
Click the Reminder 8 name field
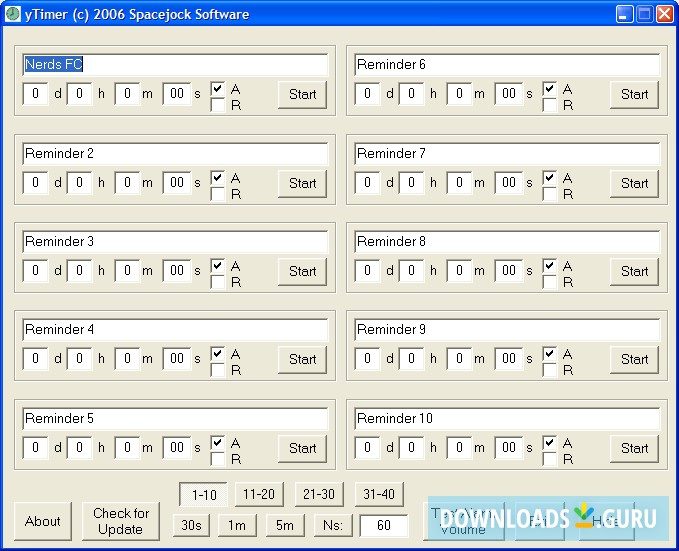coord(507,241)
